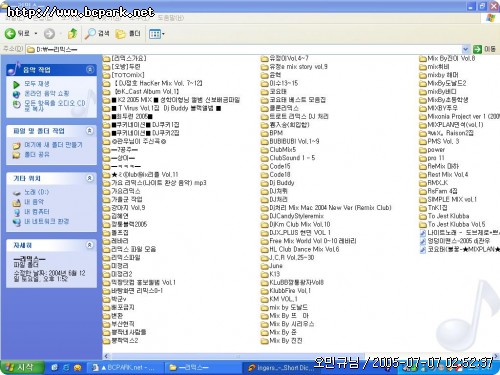Select the power folder icon

click(423, 150)
